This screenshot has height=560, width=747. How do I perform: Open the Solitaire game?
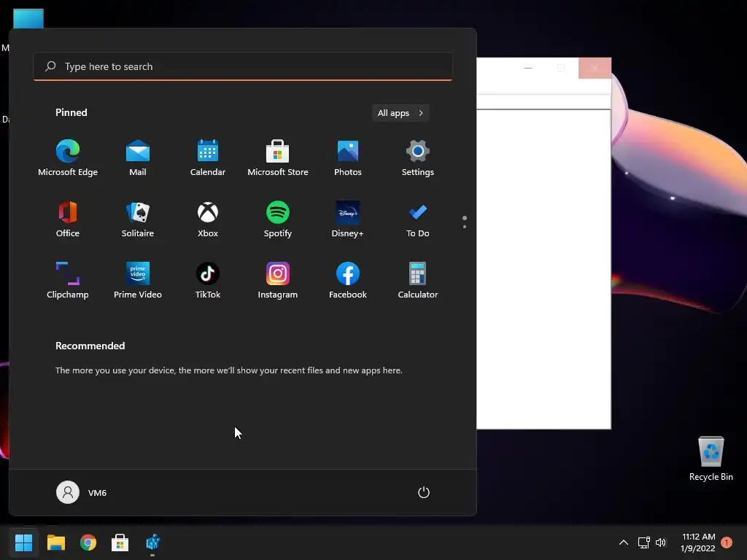tap(138, 219)
